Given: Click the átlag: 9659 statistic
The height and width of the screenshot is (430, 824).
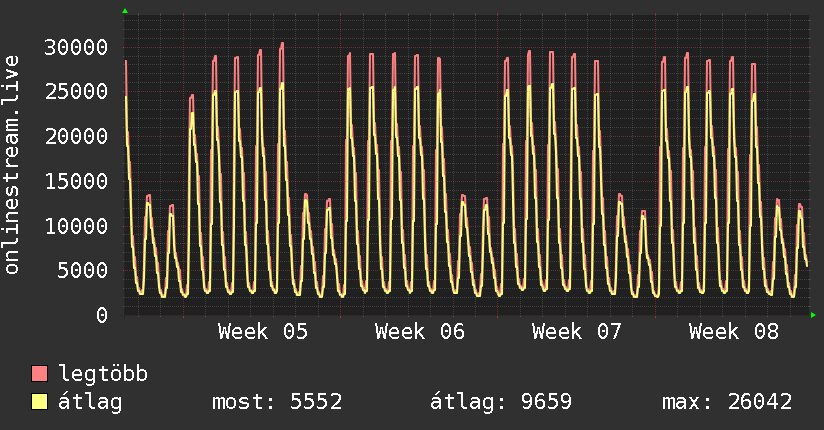Looking at the screenshot, I should 500,403.
